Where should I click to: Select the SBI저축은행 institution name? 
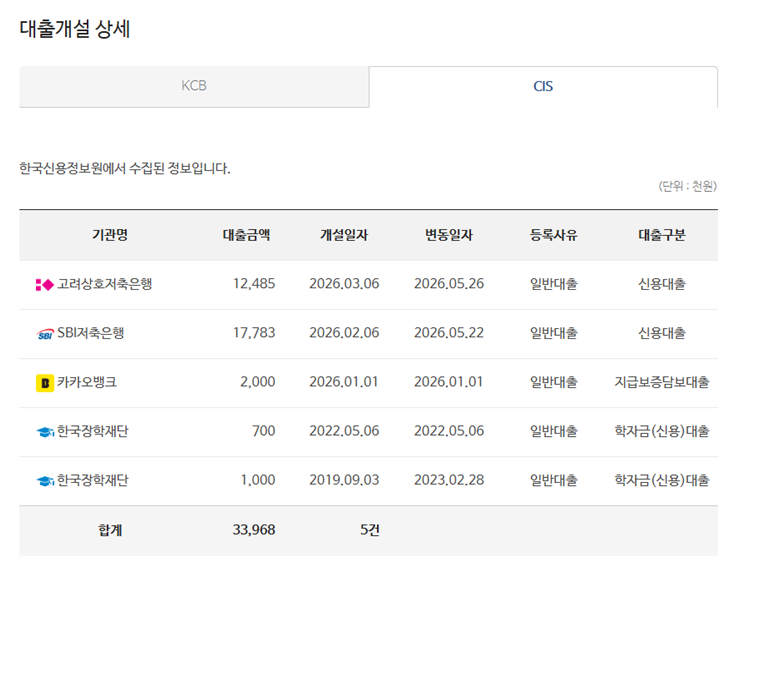click(91, 333)
